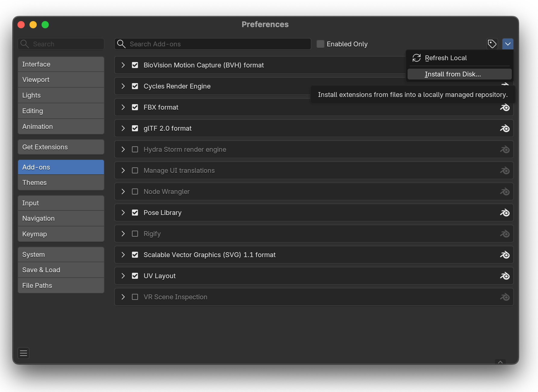Click Blender logo on Manage UI translations row
The width and height of the screenshot is (538, 392).
[x=505, y=170]
